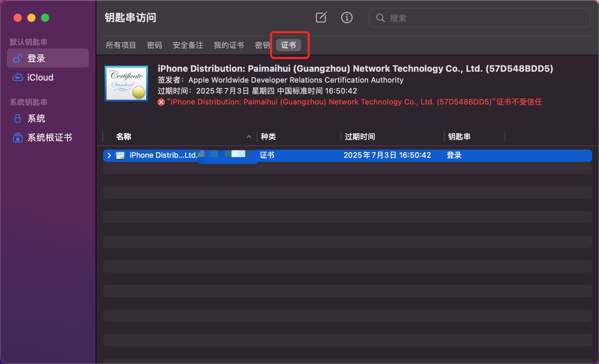Image resolution: width=599 pixels, height=364 pixels.
Task: Switch to the 密钥 tab
Action: point(262,45)
